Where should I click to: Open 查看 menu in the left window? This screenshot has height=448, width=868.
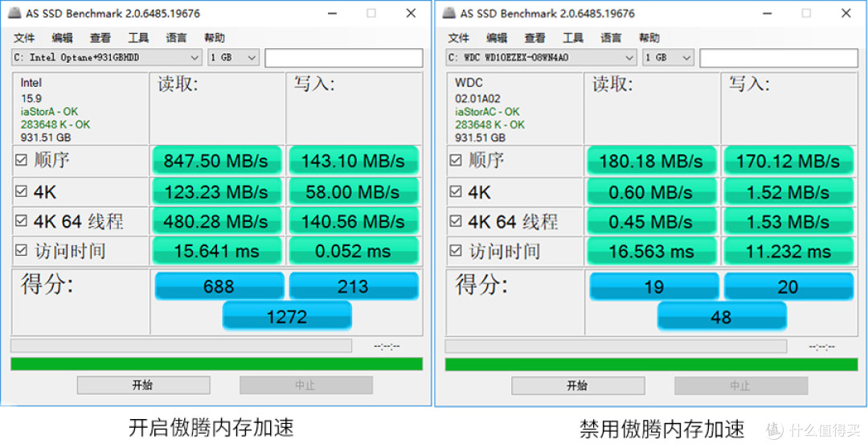coord(100,38)
